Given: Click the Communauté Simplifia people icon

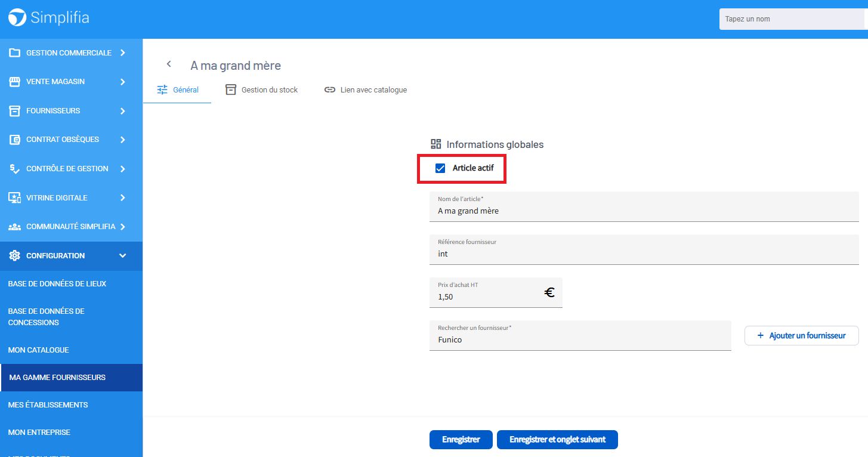Looking at the screenshot, I should (15, 227).
